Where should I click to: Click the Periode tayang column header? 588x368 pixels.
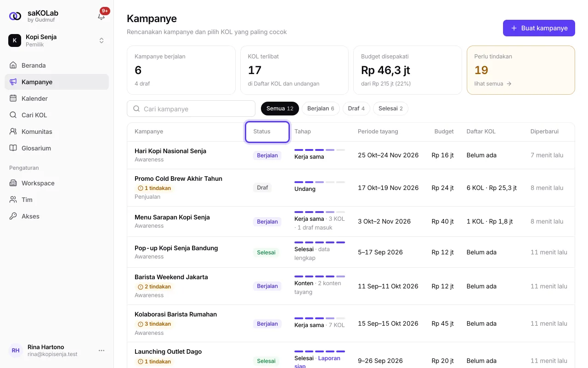click(378, 132)
